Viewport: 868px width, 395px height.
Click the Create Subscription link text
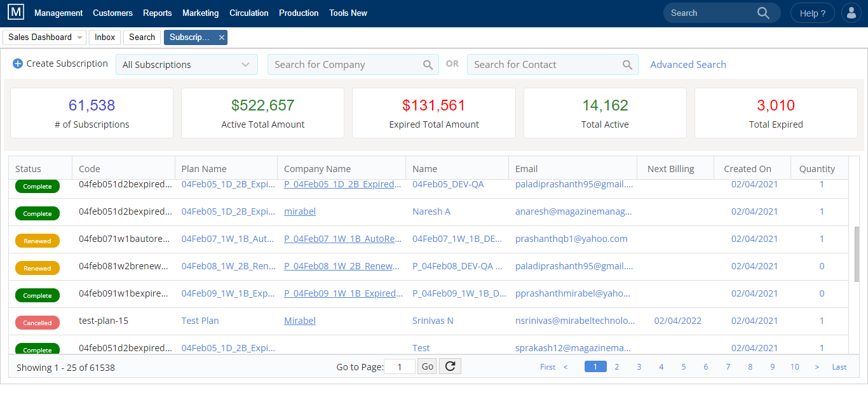pyautogui.click(x=67, y=64)
